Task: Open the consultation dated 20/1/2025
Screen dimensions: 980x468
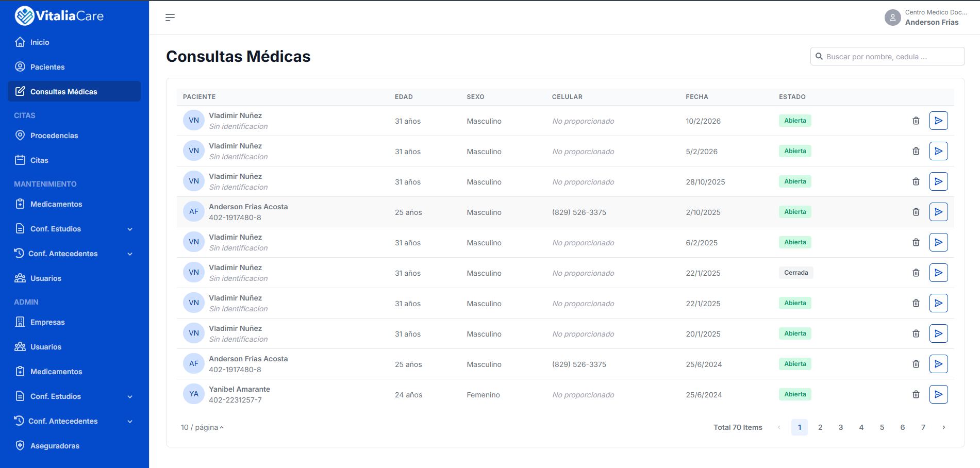Action: tap(939, 333)
